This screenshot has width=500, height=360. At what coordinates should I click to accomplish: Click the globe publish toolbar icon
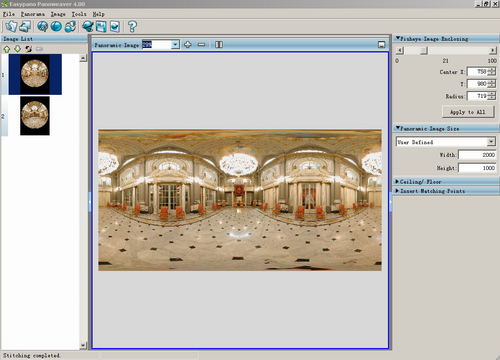click(x=88, y=26)
